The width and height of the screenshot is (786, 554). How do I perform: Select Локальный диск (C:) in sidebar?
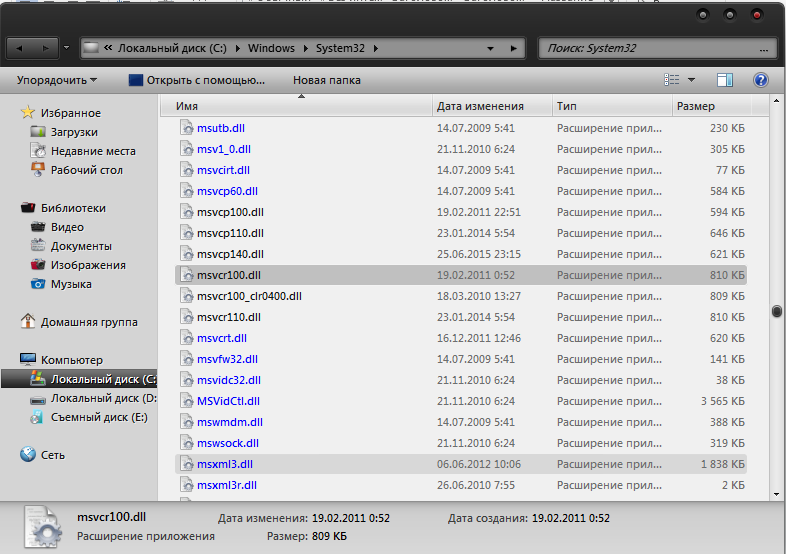pos(104,380)
